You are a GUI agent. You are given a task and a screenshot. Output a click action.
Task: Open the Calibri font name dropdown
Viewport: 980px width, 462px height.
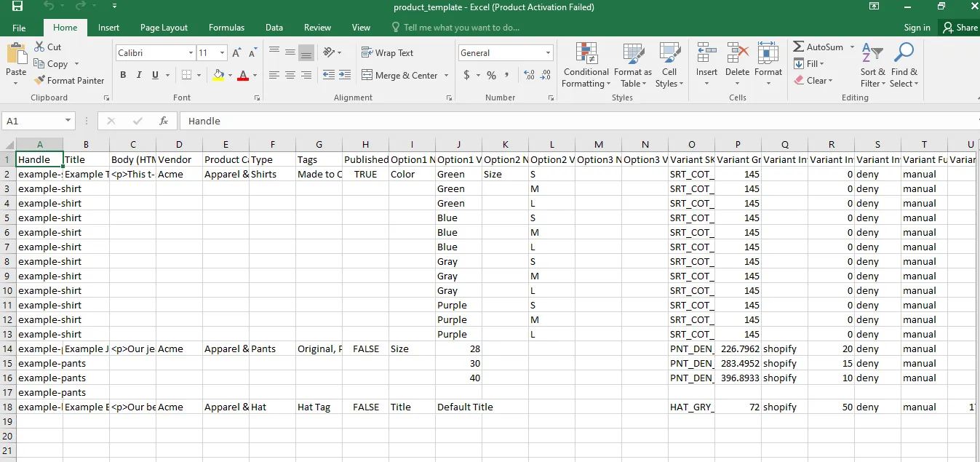coord(191,53)
